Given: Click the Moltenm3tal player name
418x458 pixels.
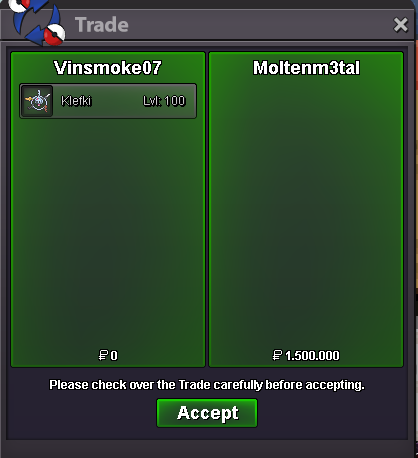Looking at the screenshot, I should point(306,68).
